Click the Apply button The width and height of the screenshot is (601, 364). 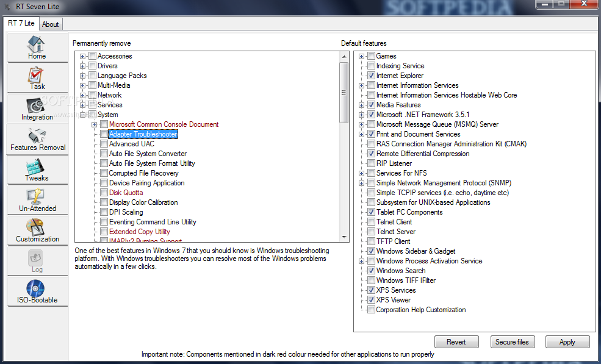coord(567,342)
